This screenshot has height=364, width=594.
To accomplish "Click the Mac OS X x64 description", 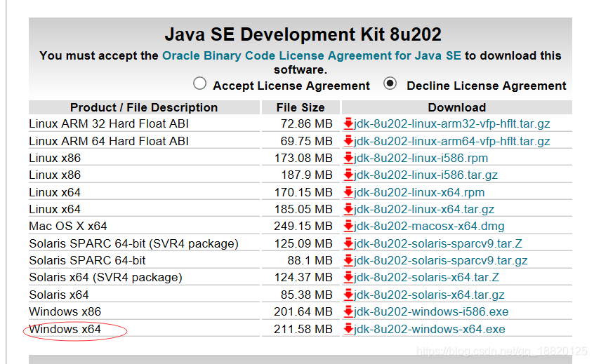I will [68, 227].
